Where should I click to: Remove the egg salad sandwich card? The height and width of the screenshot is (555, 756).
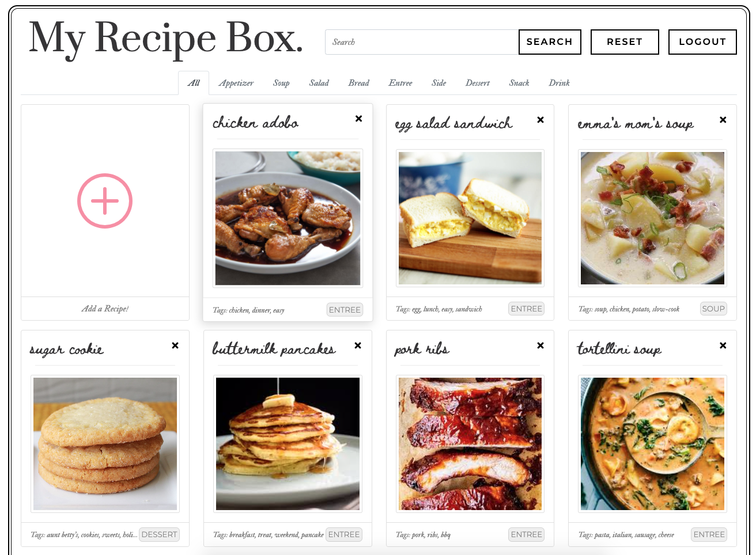tap(540, 120)
